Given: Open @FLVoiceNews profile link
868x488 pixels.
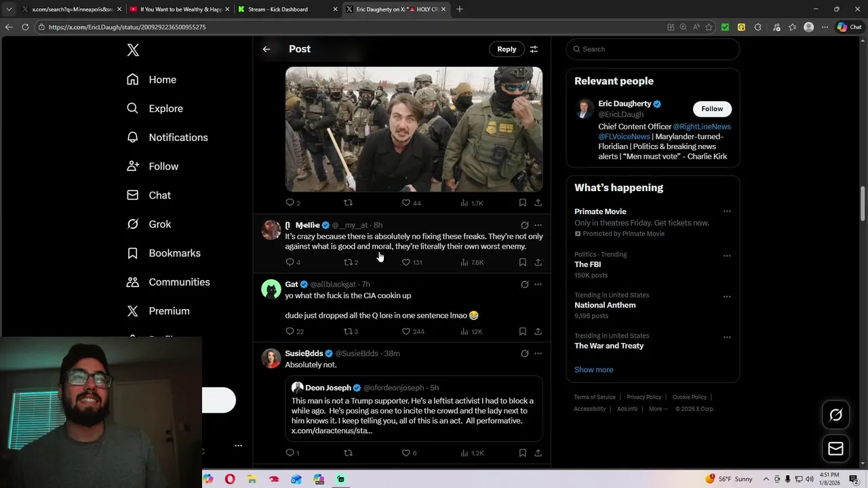Looking at the screenshot, I should pos(624,136).
